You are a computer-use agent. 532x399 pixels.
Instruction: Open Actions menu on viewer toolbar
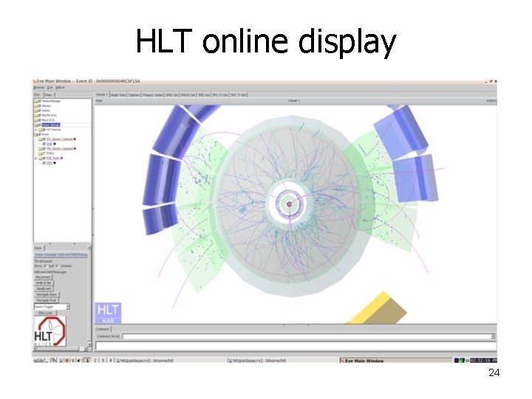491,100
